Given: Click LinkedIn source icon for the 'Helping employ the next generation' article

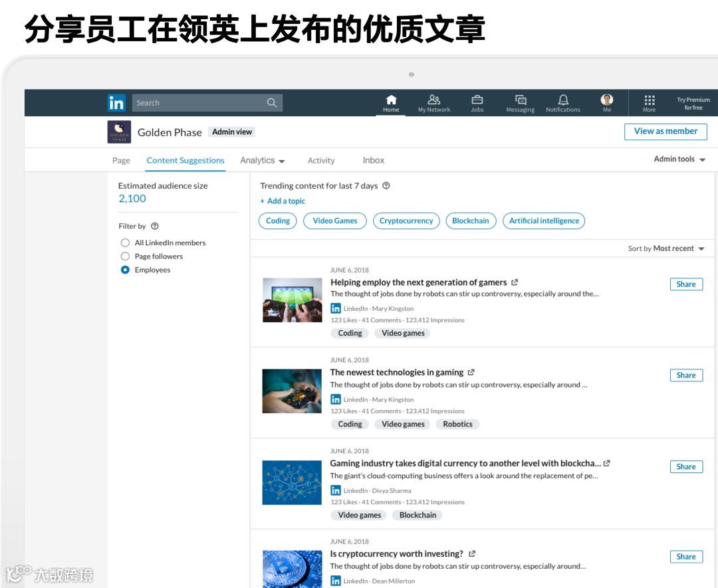Looking at the screenshot, I should (x=336, y=308).
